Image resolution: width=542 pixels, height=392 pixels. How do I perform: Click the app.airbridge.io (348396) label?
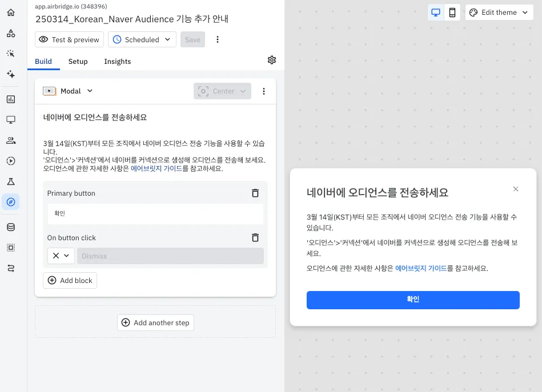tap(71, 6)
